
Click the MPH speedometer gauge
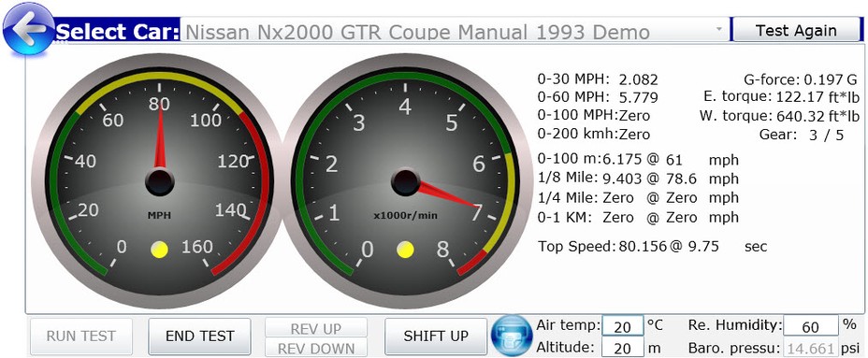point(158,181)
